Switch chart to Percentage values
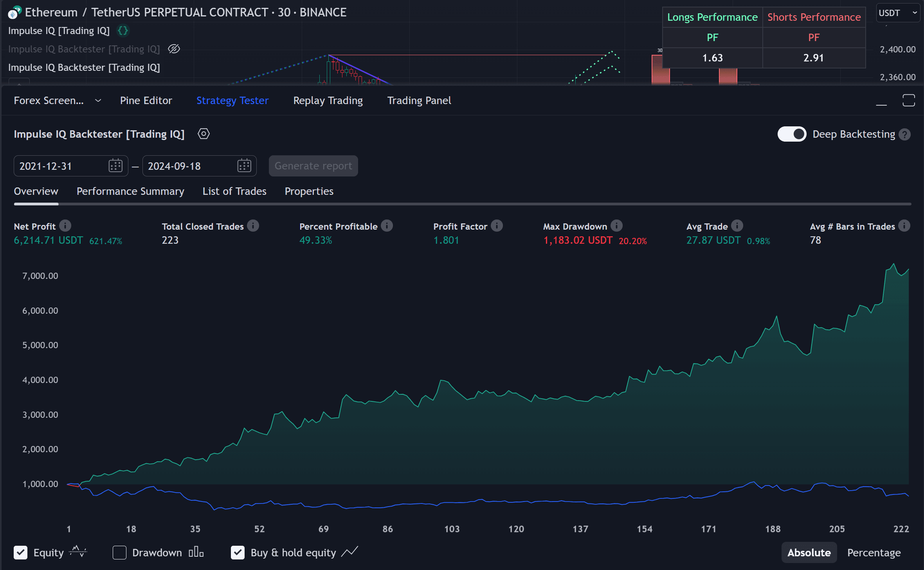This screenshot has width=924, height=570. tap(874, 552)
